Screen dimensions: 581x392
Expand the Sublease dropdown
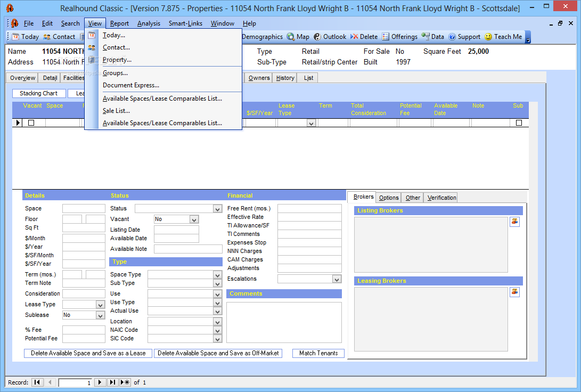tap(100, 315)
